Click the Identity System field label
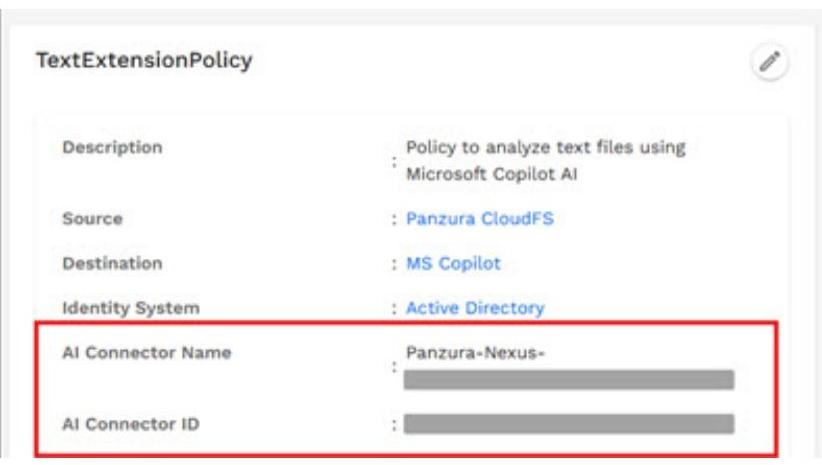The width and height of the screenshot is (822, 465). coord(131,308)
